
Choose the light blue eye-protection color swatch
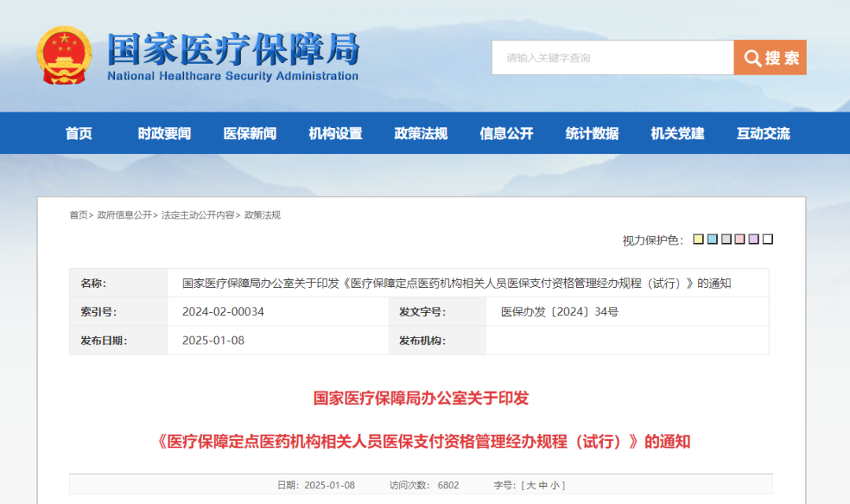[x=712, y=239]
